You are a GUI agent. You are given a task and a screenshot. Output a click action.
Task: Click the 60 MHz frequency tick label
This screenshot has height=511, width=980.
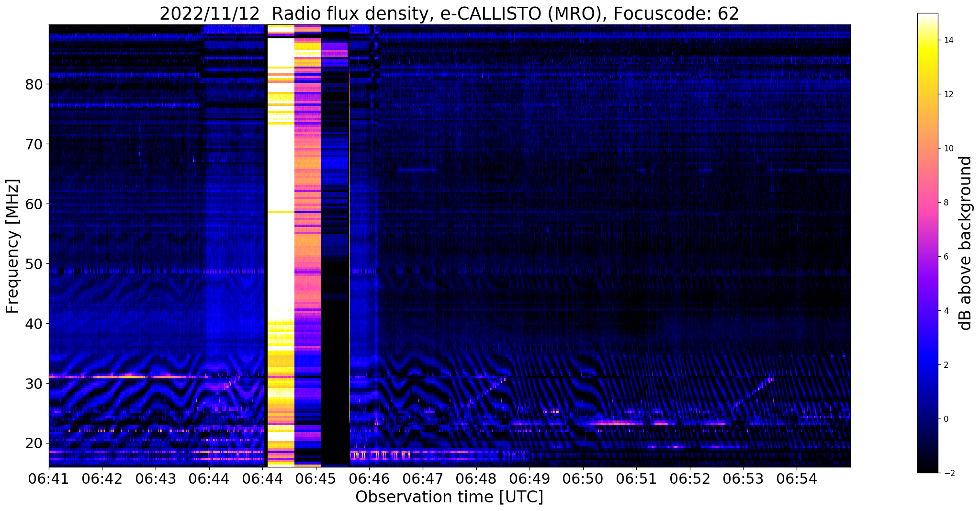point(34,204)
